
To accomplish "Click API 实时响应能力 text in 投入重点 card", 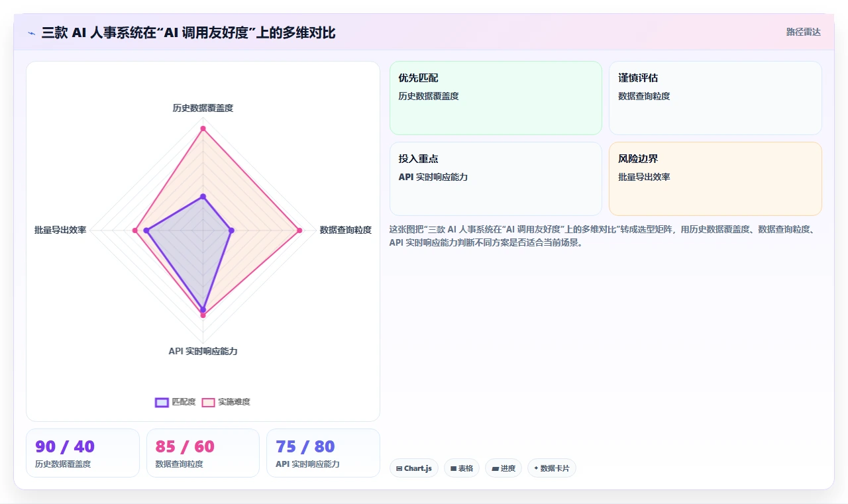I will 433,177.
